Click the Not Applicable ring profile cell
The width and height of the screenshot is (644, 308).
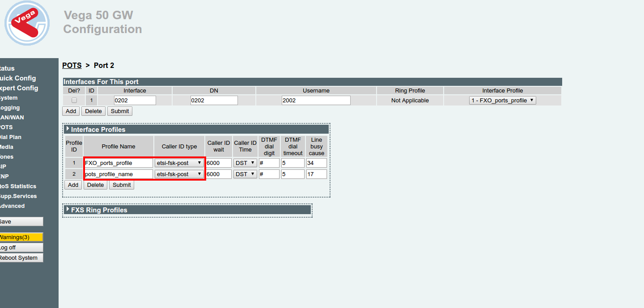coord(410,101)
